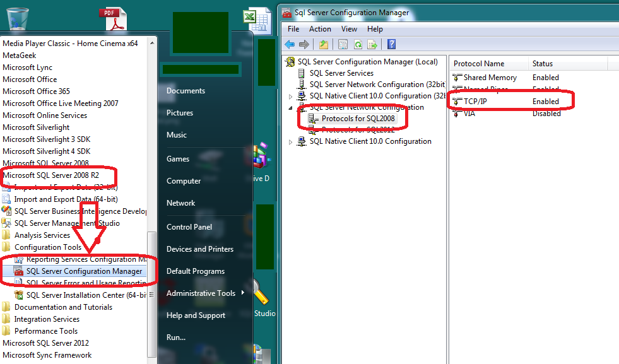619x364 pixels.
Task: Open Microsoft Silverlight 3 SDK group
Action: pyautogui.click(x=47, y=139)
